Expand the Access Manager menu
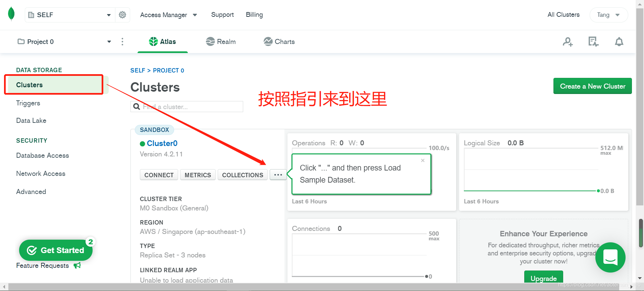This screenshot has height=291, width=644. (168, 15)
